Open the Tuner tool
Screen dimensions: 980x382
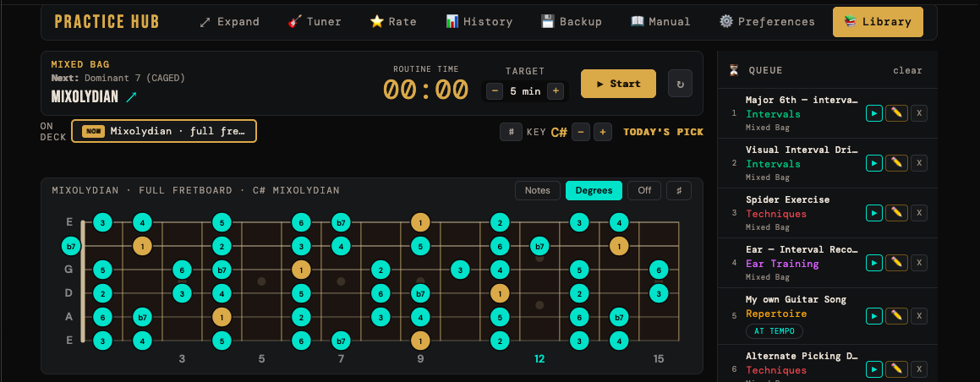pyautogui.click(x=315, y=22)
